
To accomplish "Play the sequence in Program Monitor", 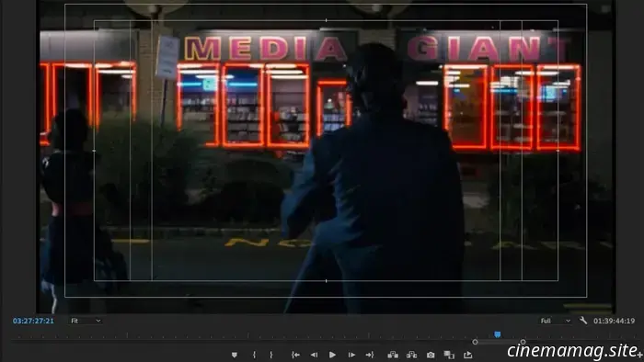I will (332, 355).
